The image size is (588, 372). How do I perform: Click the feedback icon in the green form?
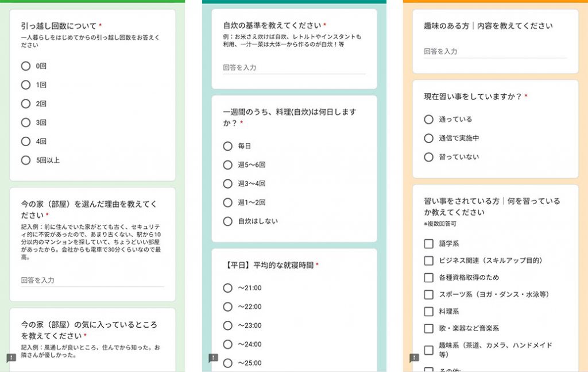tap(11, 358)
